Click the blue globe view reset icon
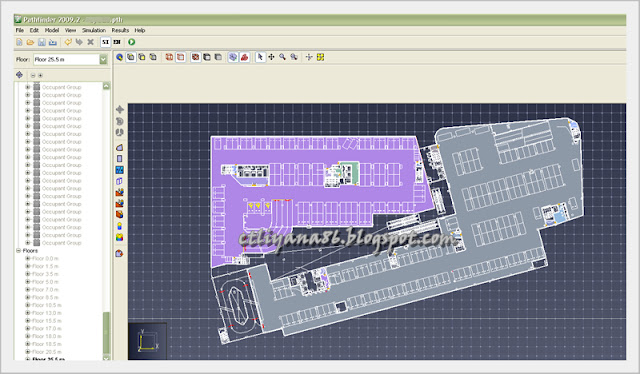Viewport: 640px width, 374px height. [120, 57]
